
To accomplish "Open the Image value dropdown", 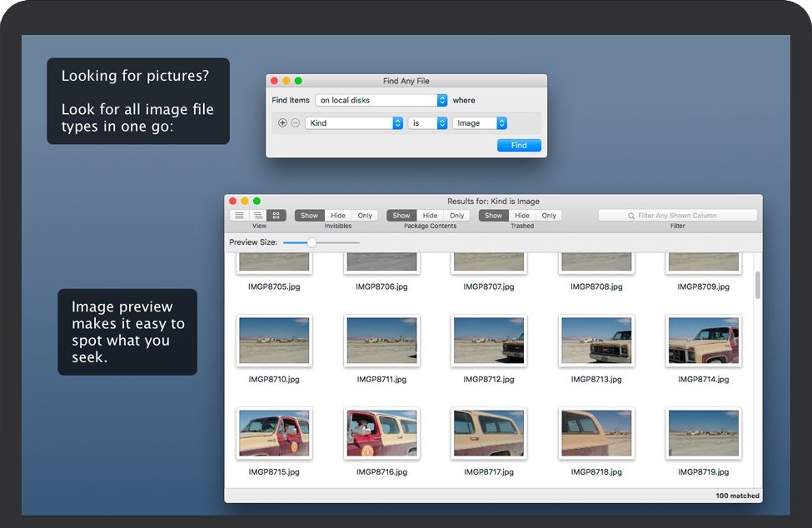I will point(480,123).
